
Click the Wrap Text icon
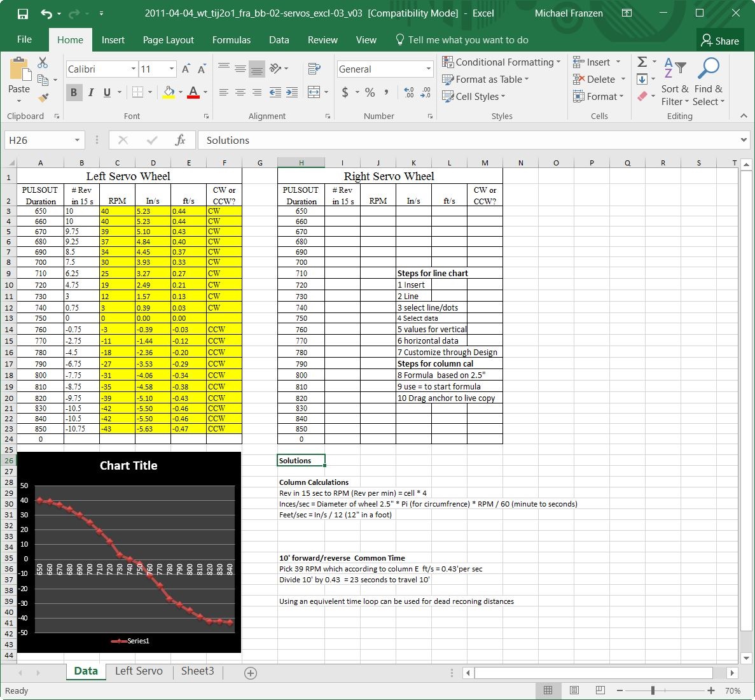[314, 69]
